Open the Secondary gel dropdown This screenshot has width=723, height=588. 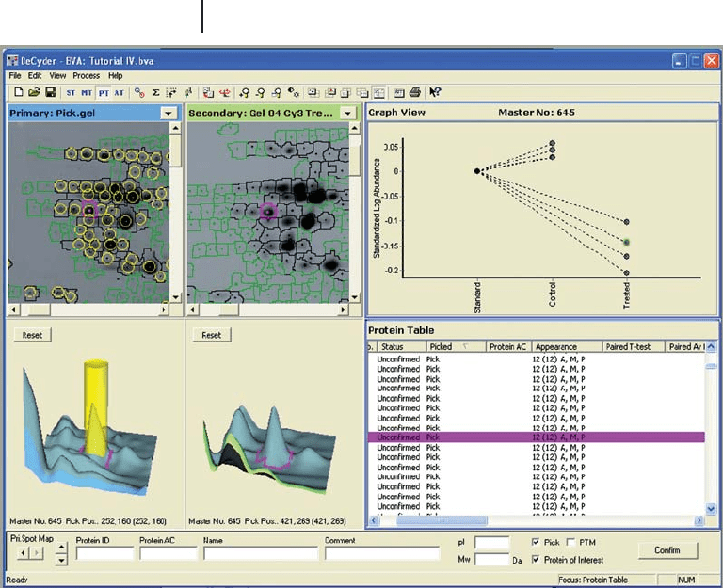point(347,113)
